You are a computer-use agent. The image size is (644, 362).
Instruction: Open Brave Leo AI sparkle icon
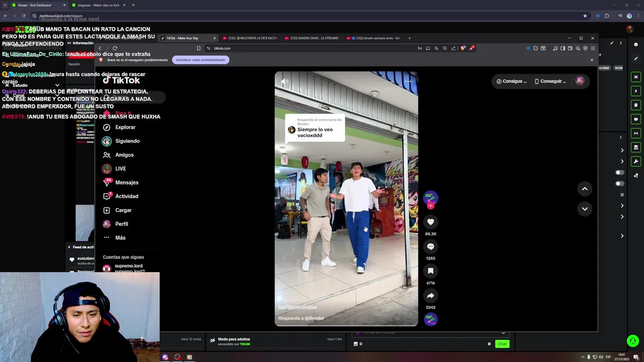tap(578, 48)
